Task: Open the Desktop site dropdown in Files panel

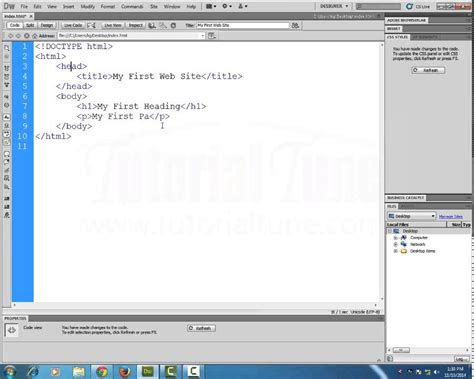Action: [412, 216]
